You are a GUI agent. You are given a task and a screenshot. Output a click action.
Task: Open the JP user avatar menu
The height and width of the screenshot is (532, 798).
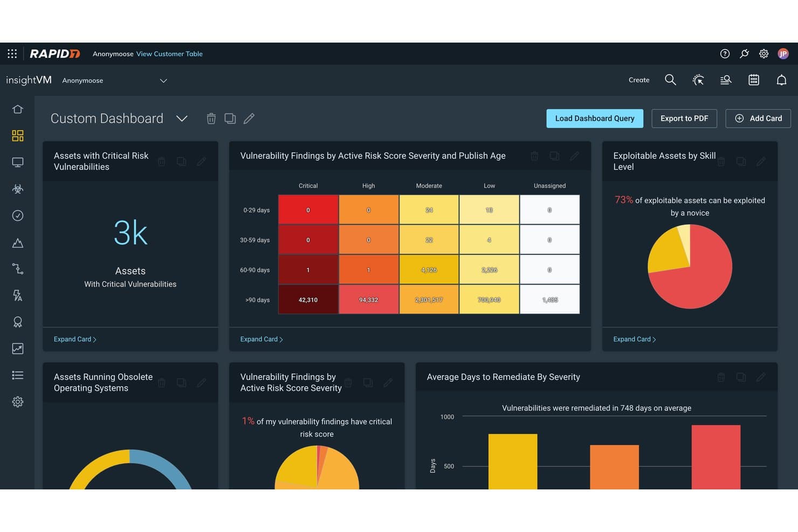[783, 53]
